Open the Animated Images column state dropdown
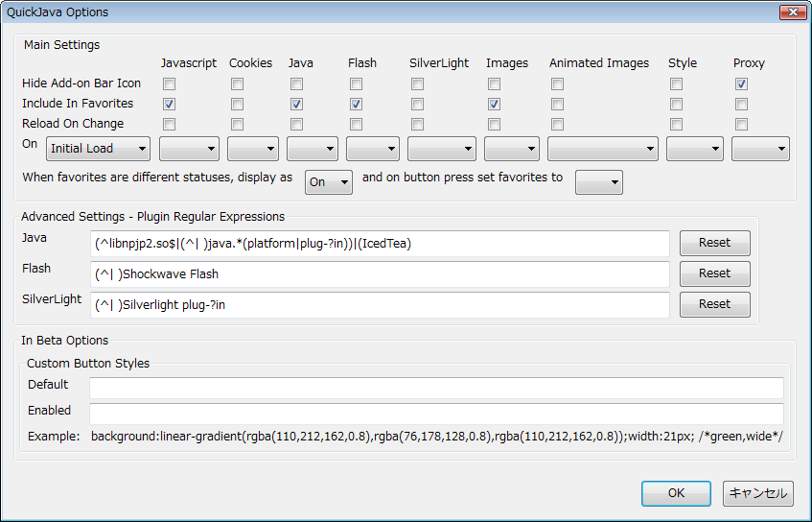This screenshot has height=522, width=812. pos(603,149)
